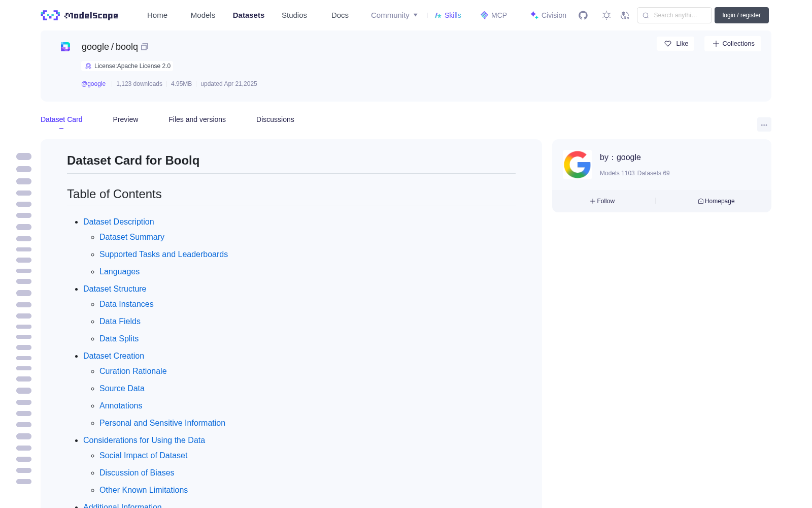
Task: Jump to Supported Tasks and Leaderboards
Action: click(x=163, y=254)
